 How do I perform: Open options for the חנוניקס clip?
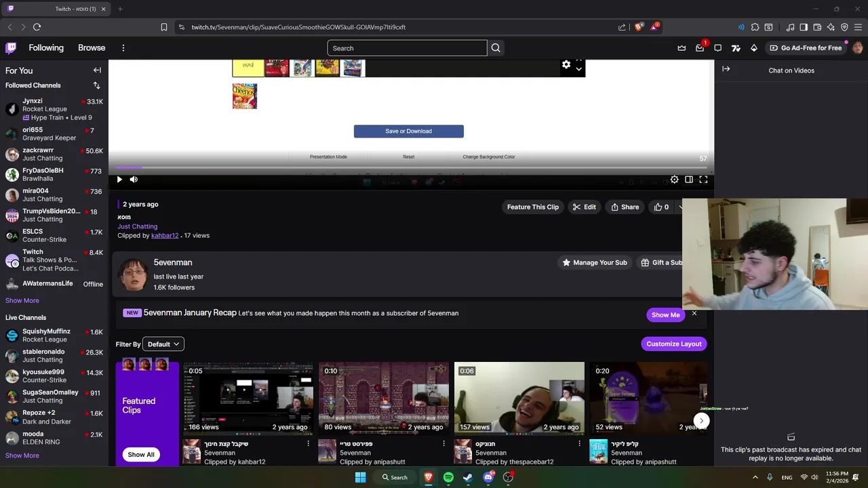tap(579, 443)
